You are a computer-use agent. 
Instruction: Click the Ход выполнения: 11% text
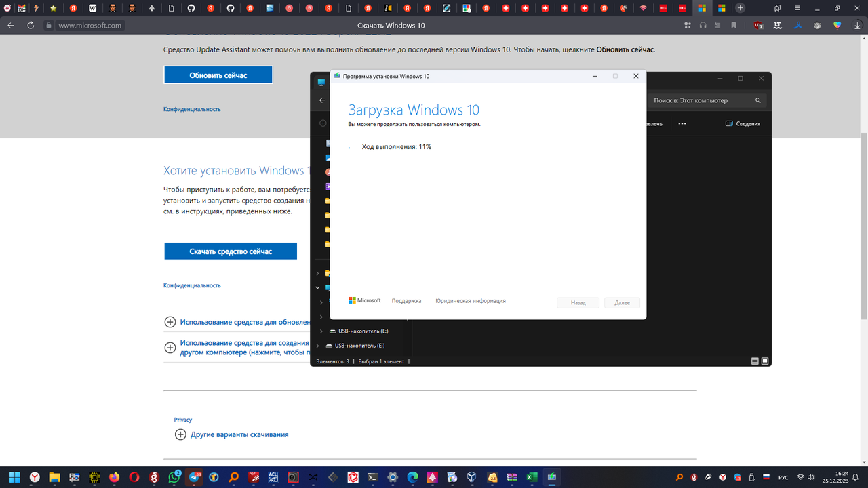(397, 147)
